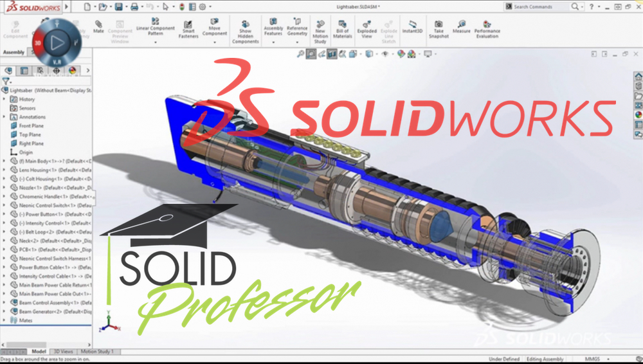This screenshot has height=364, width=643.
Task: Expand the Mates folder
Action: 4,320
